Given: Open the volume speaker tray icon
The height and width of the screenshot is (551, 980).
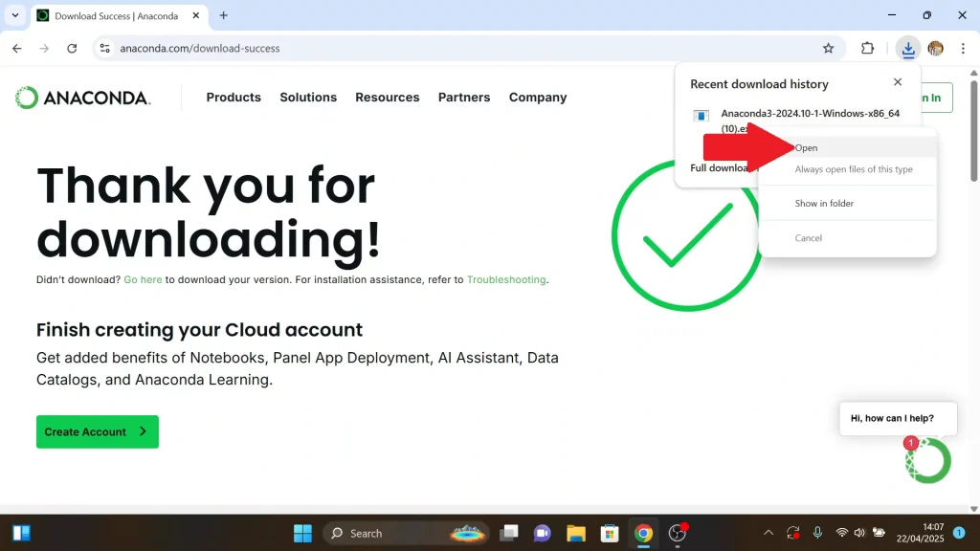Looking at the screenshot, I should [x=859, y=533].
